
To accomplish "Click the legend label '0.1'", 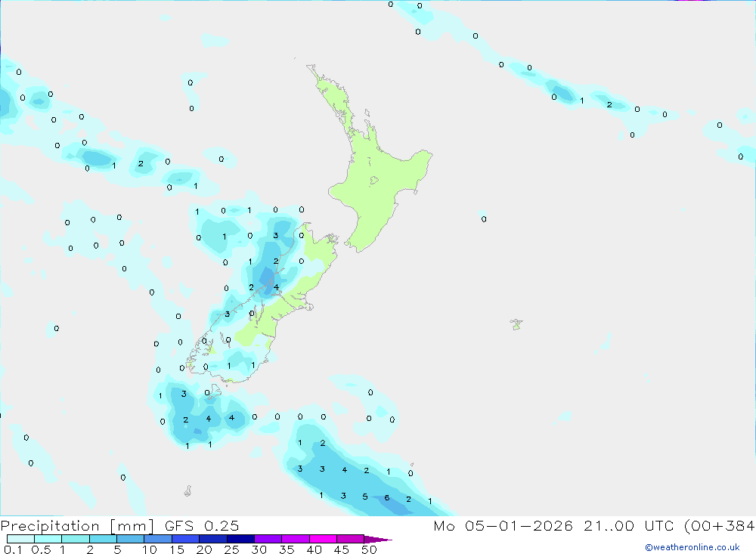I will click(13, 549).
